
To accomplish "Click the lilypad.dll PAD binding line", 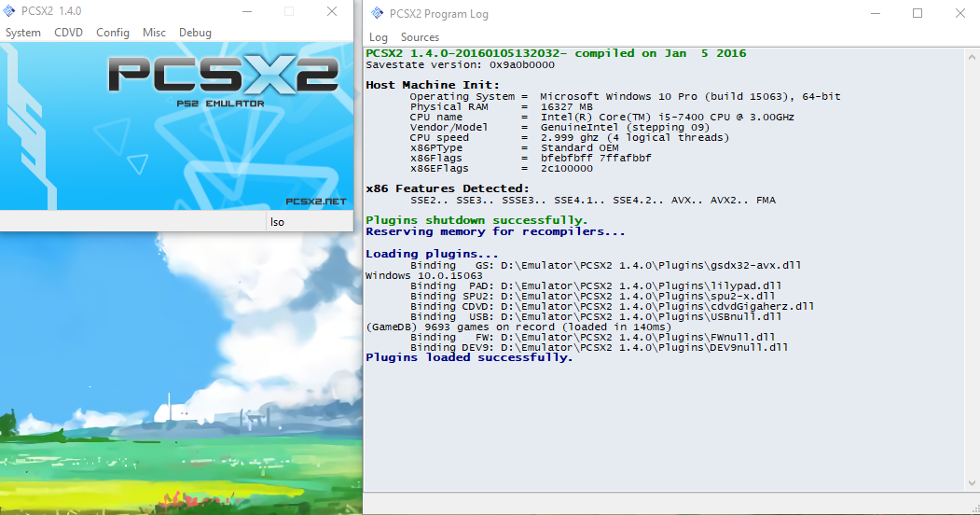I will pyautogui.click(x=596, y=286).
